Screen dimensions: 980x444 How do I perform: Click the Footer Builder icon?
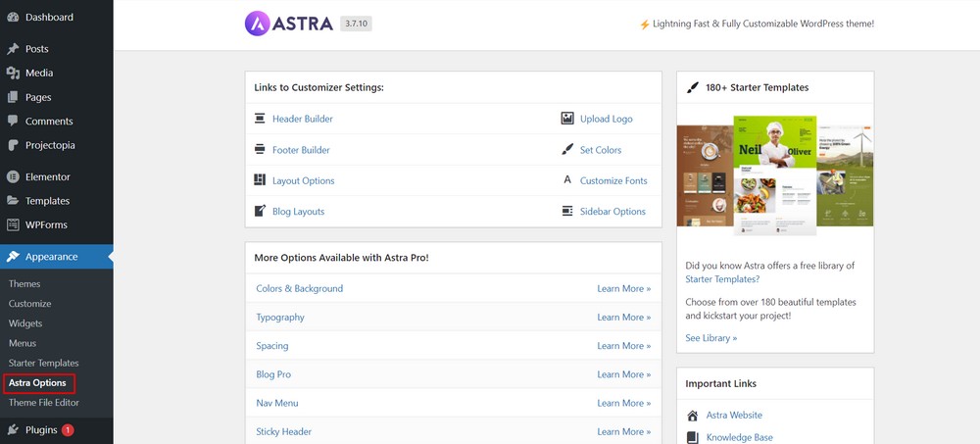(260, 149)
